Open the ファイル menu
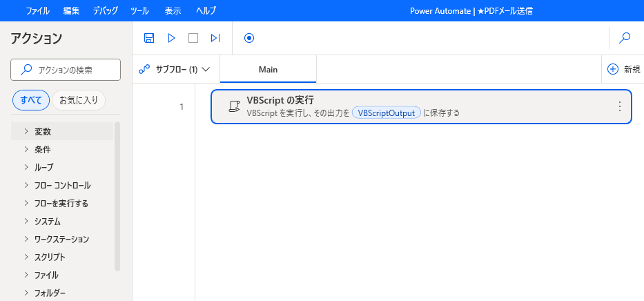Viewport: 644px width, 301px height. point(38,10)
